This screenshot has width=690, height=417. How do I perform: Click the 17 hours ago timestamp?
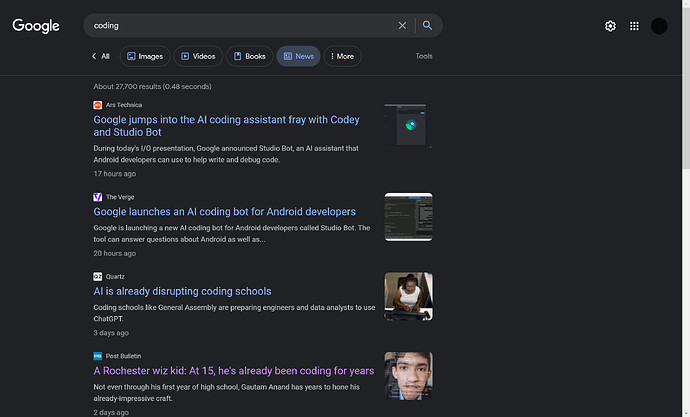[x=114, y=174]
